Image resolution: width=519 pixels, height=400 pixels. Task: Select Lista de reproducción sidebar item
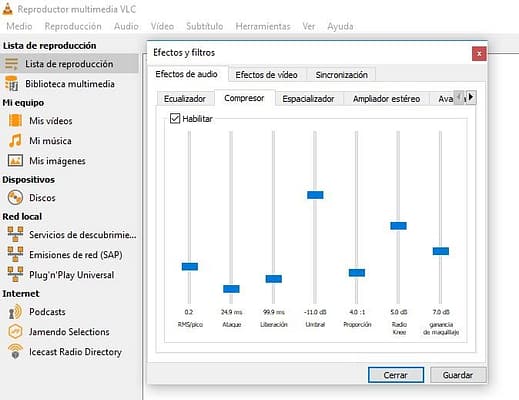[x=69, y=64]
